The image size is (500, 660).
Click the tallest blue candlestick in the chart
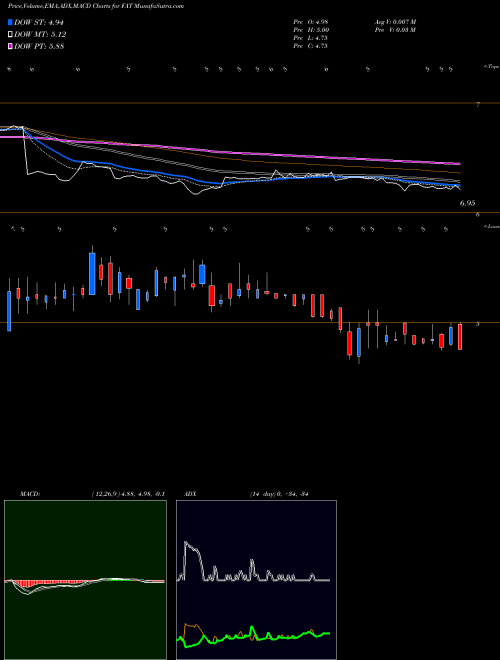[92, 274]
